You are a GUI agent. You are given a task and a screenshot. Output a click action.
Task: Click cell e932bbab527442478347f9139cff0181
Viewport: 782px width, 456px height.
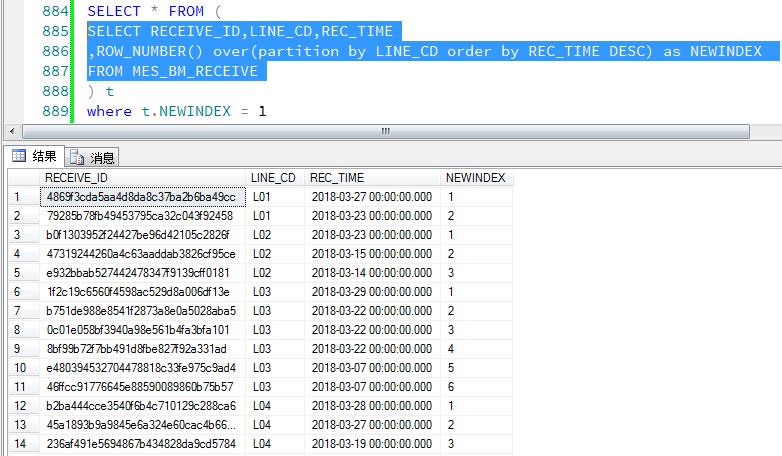pos(143,273)
